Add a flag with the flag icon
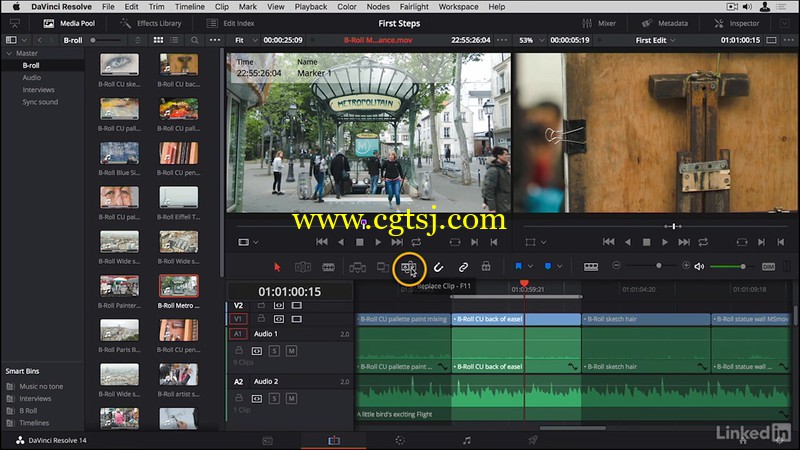The image size is (800, 450). click(x=518, y=266)
